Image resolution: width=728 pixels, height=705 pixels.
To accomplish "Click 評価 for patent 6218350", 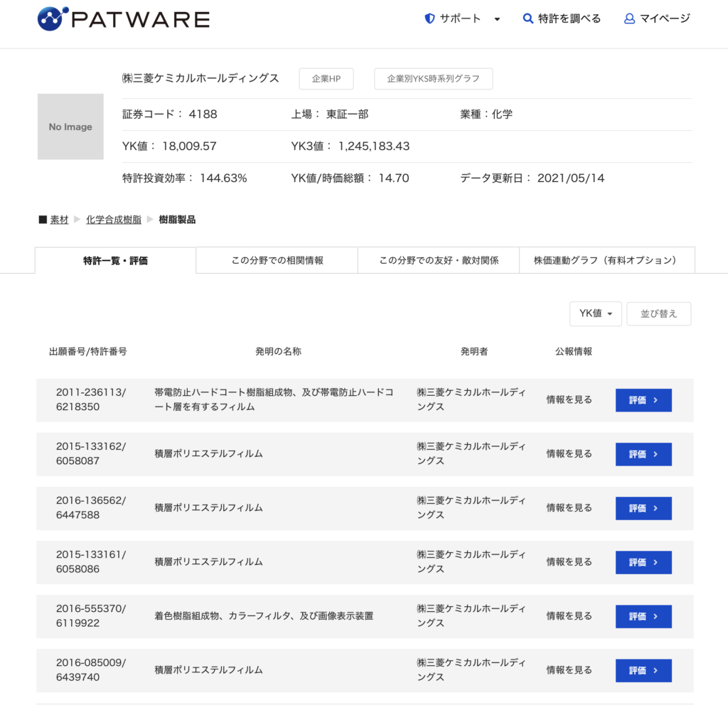I will pos(643,400).
